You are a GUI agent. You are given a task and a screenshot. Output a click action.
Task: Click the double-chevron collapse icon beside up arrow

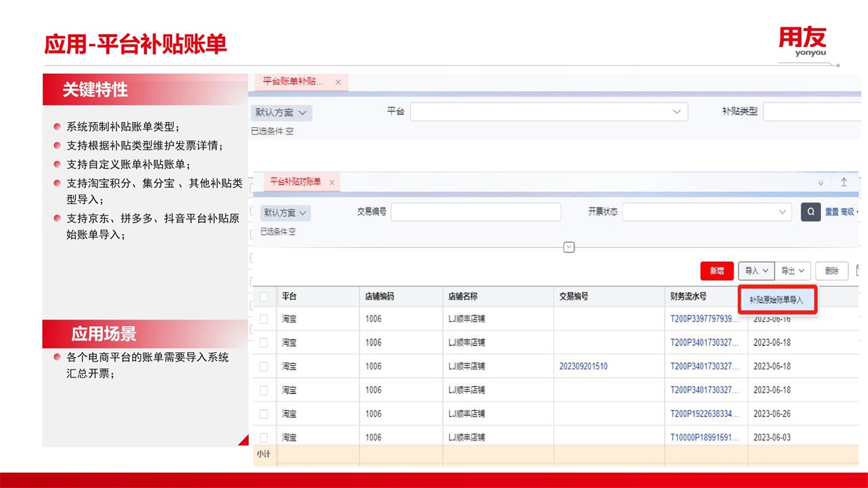point(820,183)
